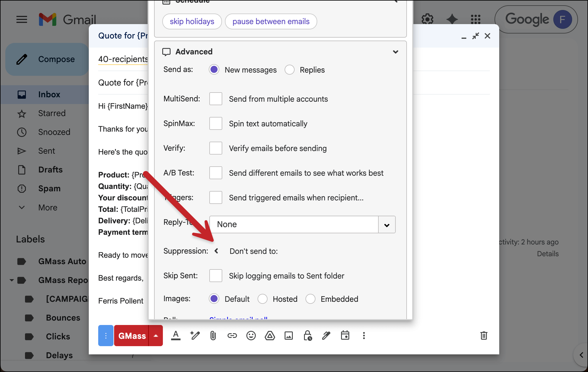Enable Spin text automatically checkbox
The image size is (588, 372).
coord(216,123)
